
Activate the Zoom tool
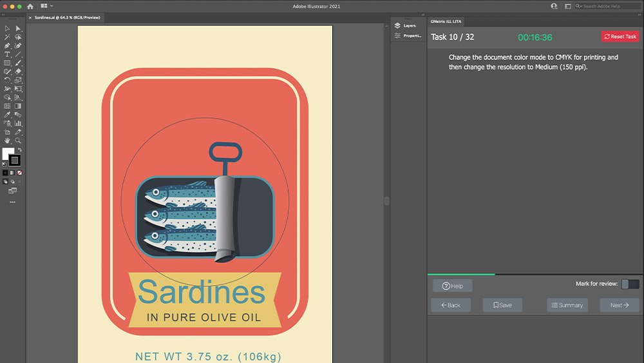(x=18, y=140)
